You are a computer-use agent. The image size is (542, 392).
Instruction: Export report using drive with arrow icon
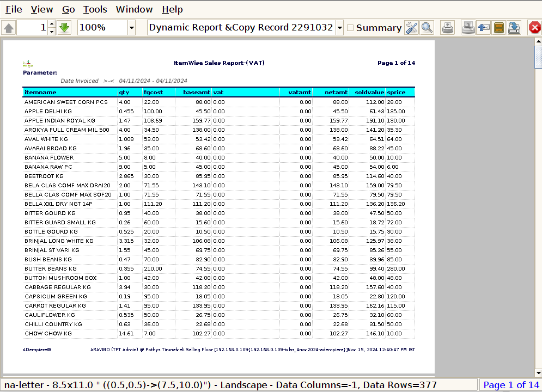pos(514,28)
